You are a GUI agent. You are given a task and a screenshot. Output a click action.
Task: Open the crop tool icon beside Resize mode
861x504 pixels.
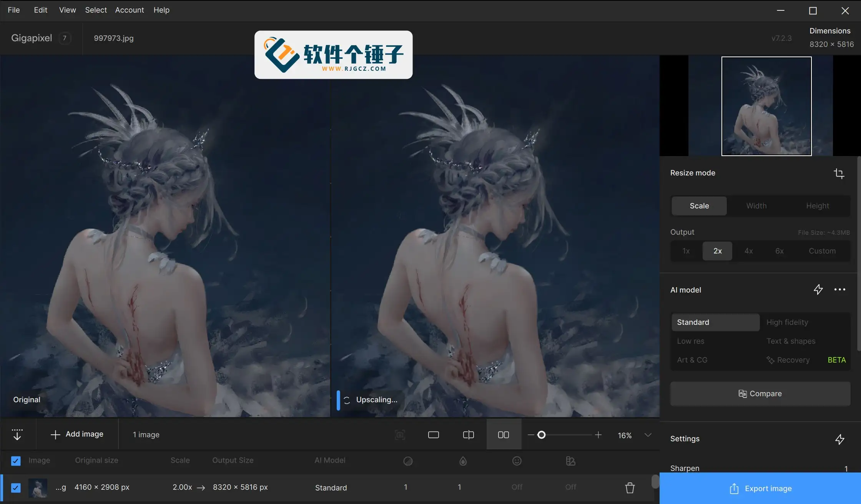pos(839,173)
